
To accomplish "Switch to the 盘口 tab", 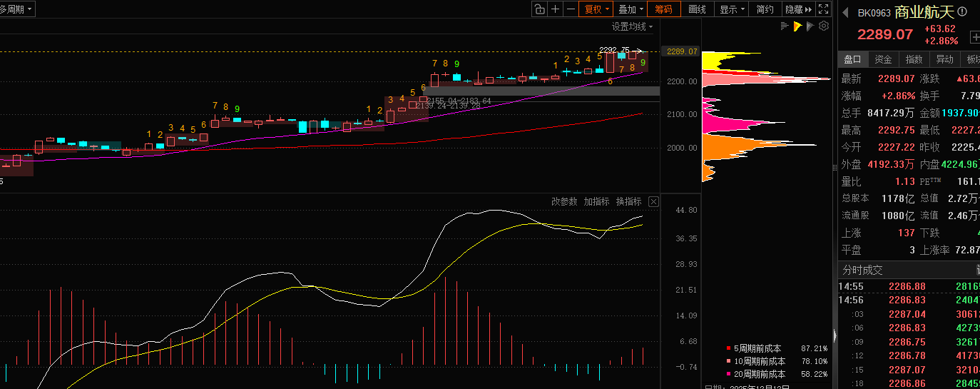I will point(852,59).
